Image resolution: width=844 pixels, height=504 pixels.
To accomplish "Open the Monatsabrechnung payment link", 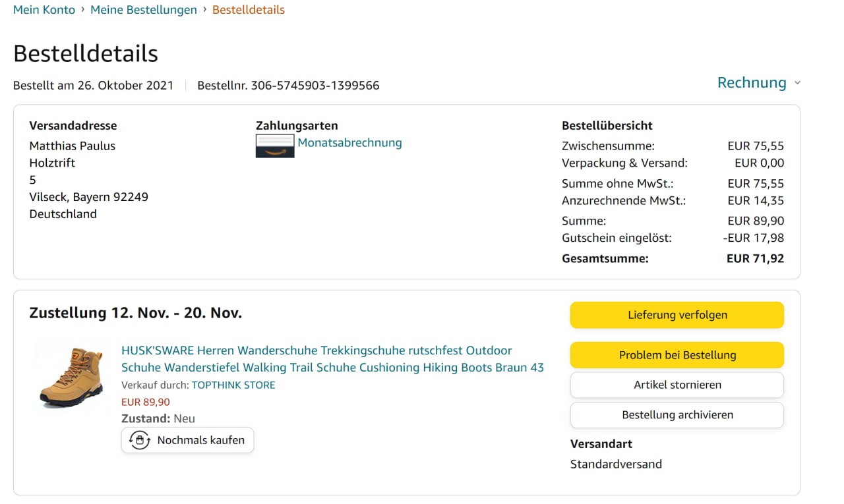I will pyautogui.click(x=349, y=143).
